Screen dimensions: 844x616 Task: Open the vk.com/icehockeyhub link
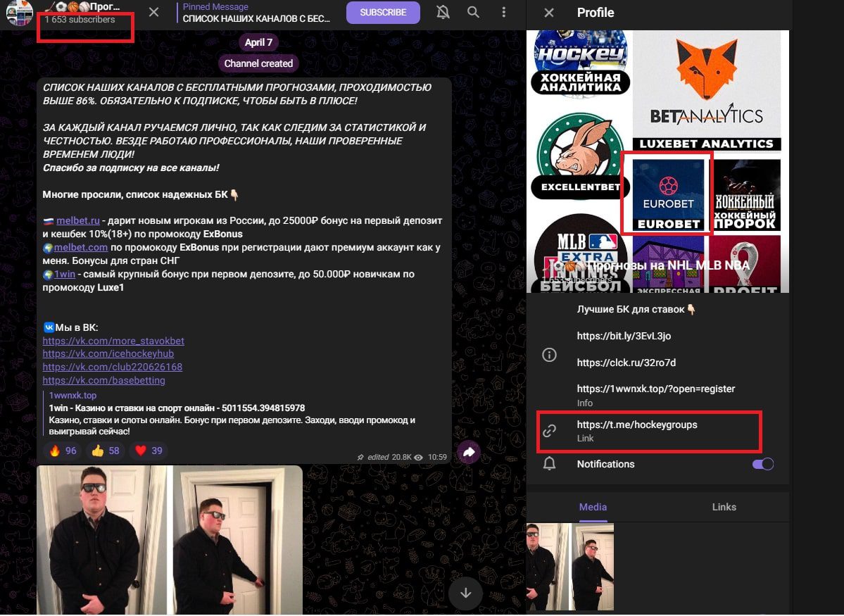(108, 354)
